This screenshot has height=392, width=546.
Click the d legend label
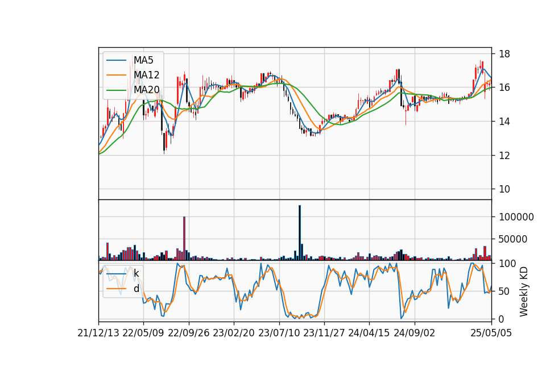click(136, 289)
